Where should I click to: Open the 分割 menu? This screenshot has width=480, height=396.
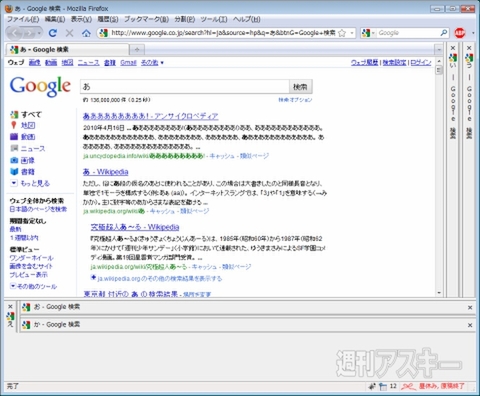[185, 19]
